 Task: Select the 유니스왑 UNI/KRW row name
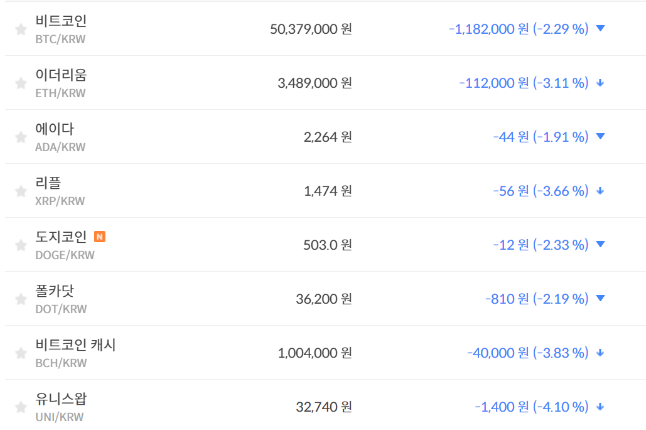click(x=61, y=399)
